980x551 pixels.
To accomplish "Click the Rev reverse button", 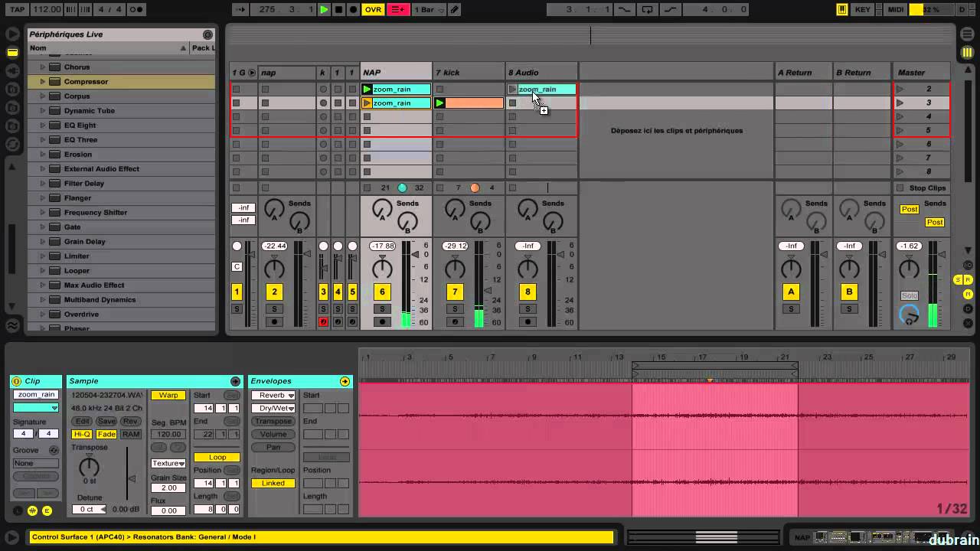I will click(130, 422).
